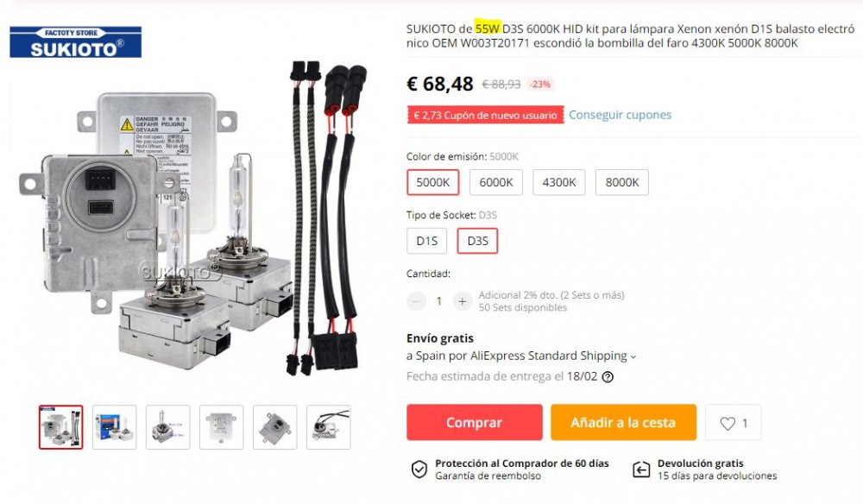Increase quantity with the plus button

[x=463, y=301]
